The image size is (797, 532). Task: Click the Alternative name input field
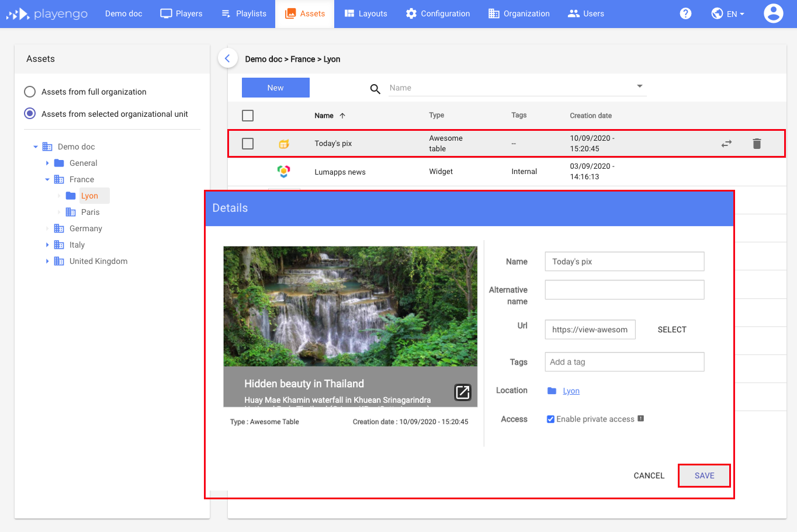point(623,289)
